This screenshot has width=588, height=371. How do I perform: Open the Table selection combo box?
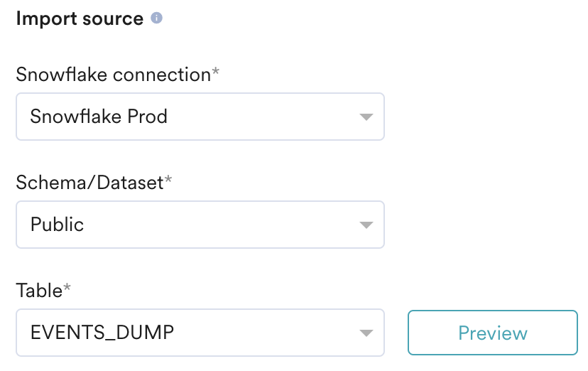tap(200, 333)
